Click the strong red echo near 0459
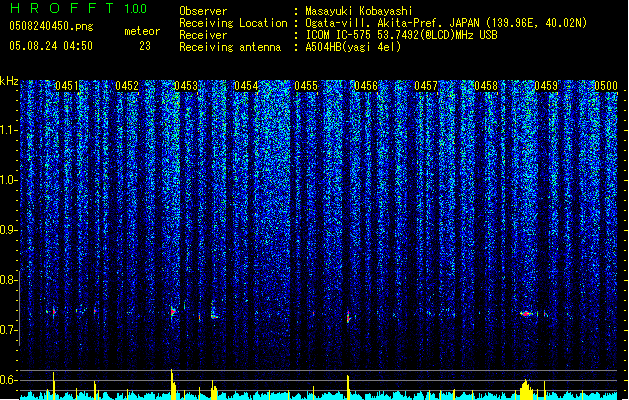 click(x=526, y=314)
